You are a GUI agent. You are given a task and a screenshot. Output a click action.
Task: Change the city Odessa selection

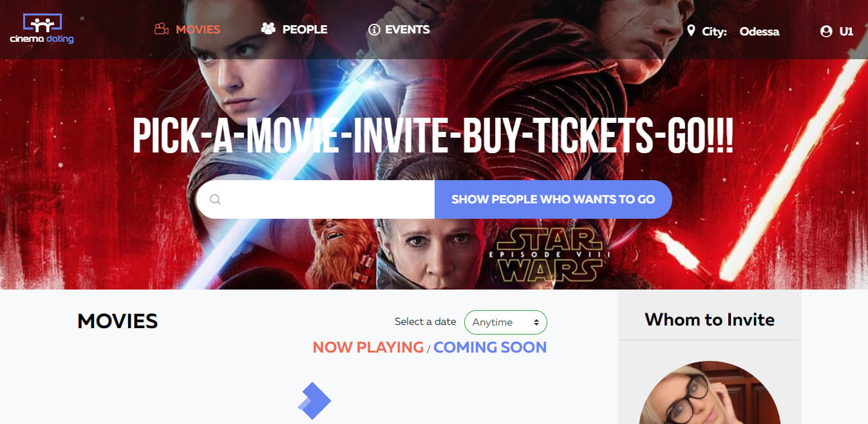click(759, 32)
